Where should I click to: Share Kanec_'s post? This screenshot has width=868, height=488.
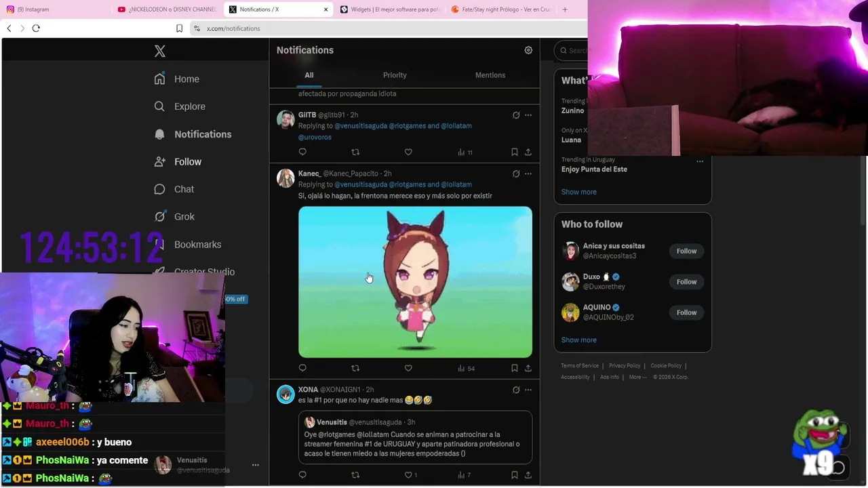coord(528,368)
